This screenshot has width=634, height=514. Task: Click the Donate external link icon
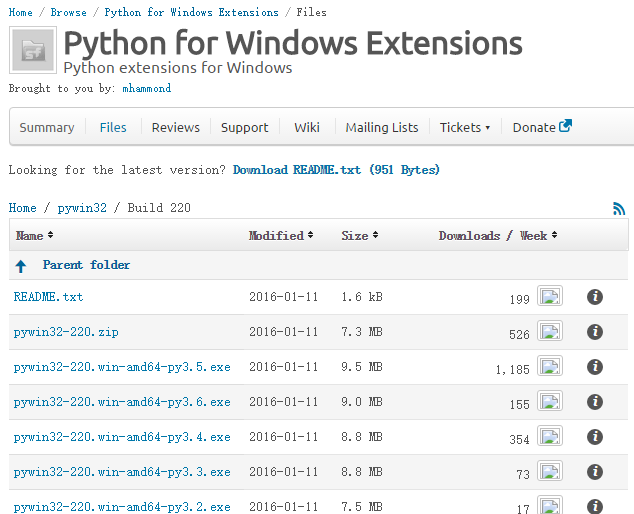click(x=565, y=126)
